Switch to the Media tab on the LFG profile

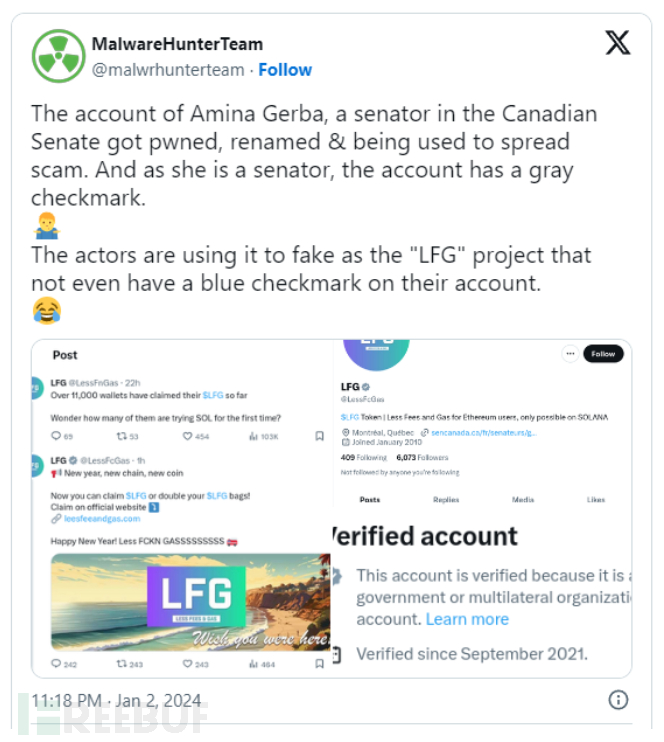tap(523, 499)
